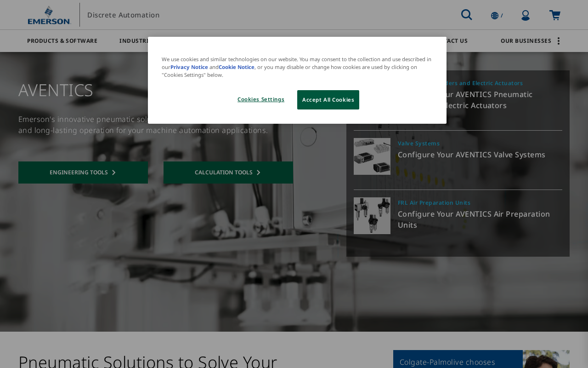
Task: Click the Emerson logo
Action: point(49,15)
